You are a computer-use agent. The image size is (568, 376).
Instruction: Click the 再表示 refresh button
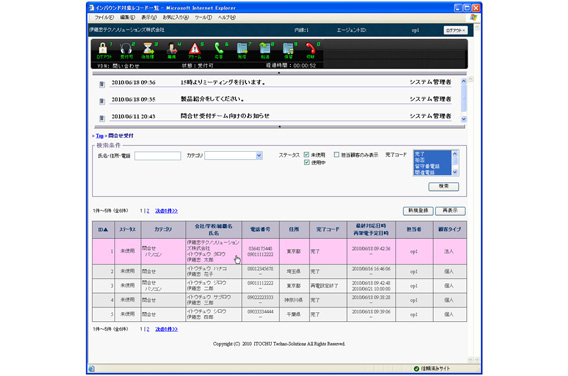click(x=450, y=210)
